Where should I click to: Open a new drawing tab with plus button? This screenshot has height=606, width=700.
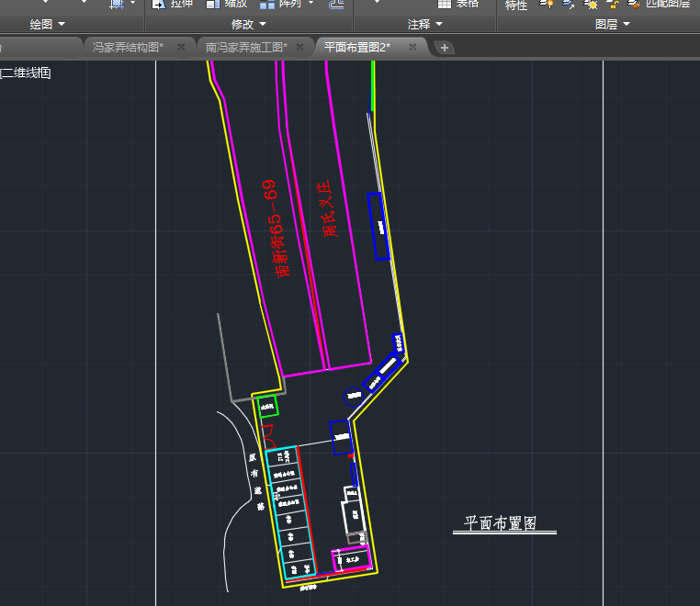445,48
